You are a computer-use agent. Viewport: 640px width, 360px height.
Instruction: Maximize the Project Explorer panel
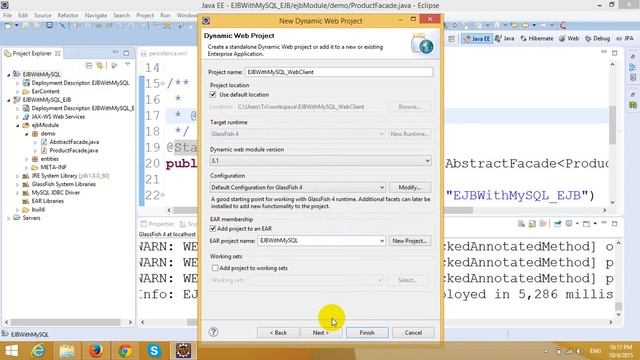pyautogui.click(x=126, y=53)
